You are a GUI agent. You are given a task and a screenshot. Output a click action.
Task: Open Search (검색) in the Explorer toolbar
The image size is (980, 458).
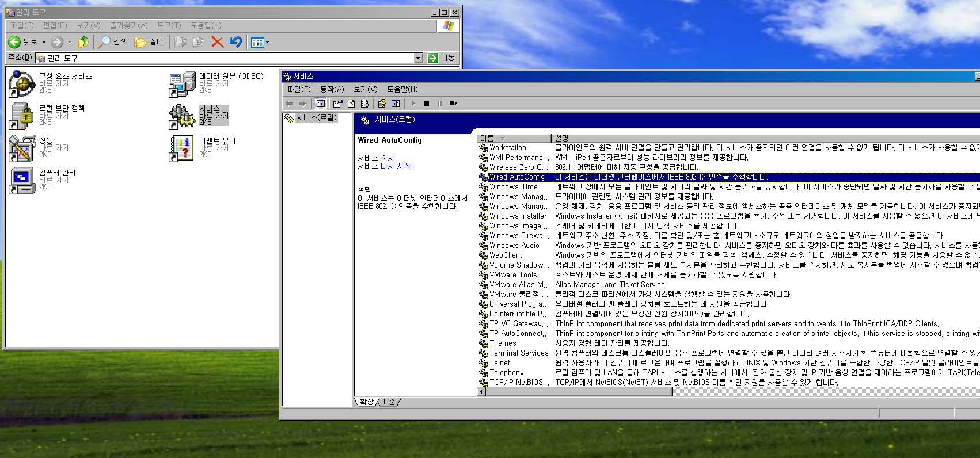coord(112,42)
